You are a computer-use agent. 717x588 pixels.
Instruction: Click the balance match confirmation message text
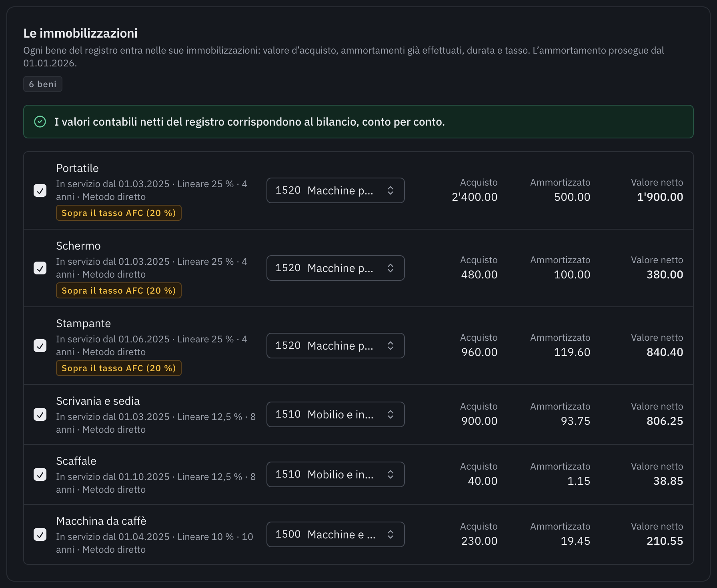[250, 122]
